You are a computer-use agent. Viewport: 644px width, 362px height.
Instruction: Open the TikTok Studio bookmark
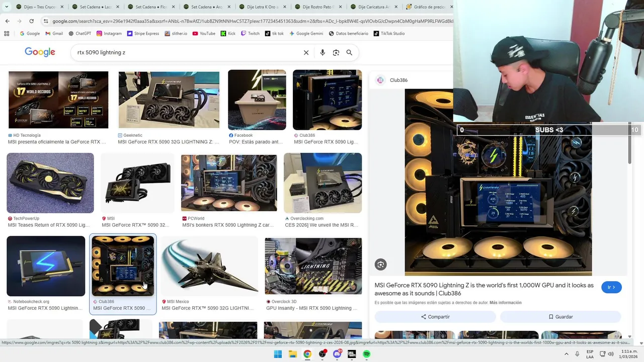pos(389,34)
